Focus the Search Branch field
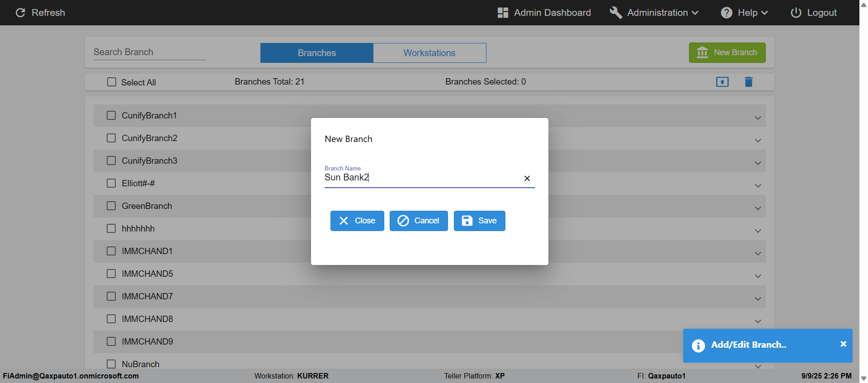Image resolution: width=868 pixels, height=383 pixels. pos(150,52)
